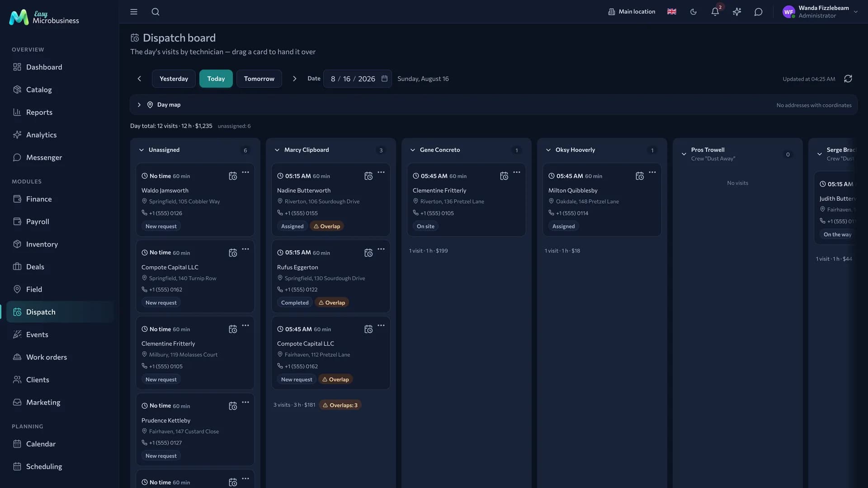Reschedule Gene Concreto's Clementine Fritterly visit
Viewport: 868px width, 488px height.
pyautogui.click(x=504, y=176)
